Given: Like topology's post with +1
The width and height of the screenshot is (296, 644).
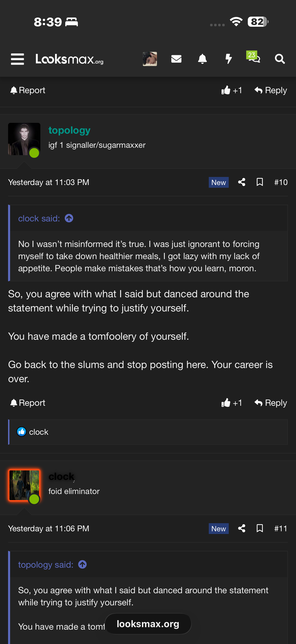Looking at the screenshot, I should coord(232,403).
